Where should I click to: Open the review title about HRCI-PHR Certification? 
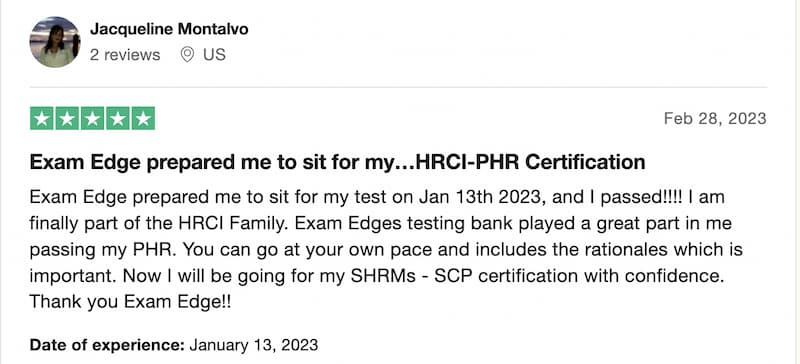coord(337,162)
